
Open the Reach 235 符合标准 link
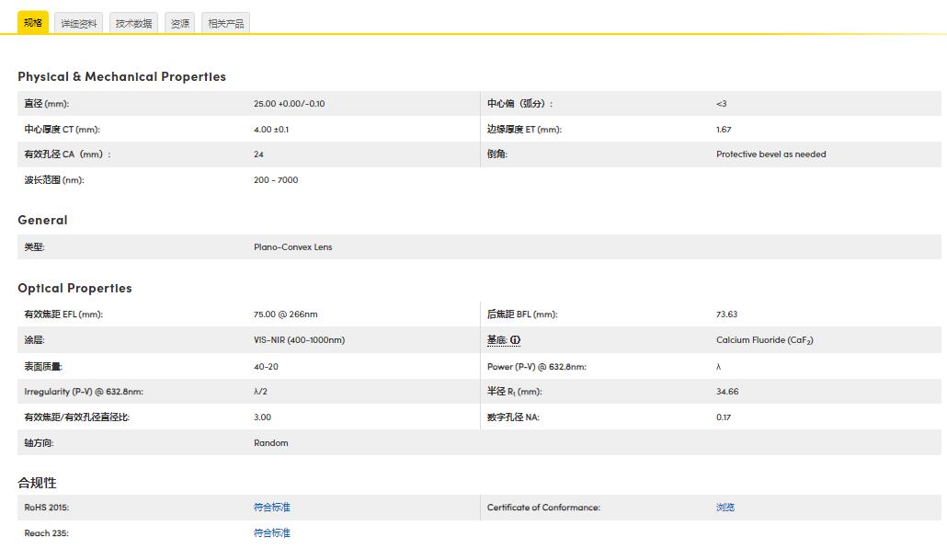click(x=272, y=533)
